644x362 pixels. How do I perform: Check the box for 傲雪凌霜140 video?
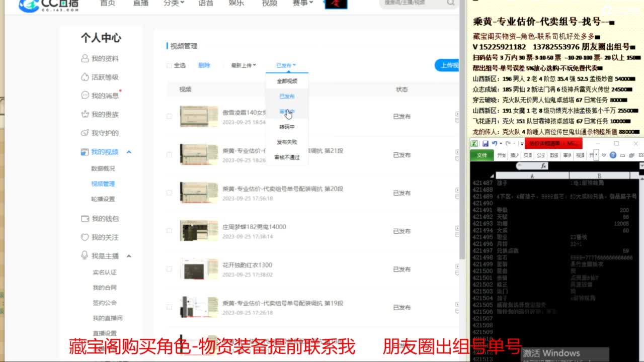click(x=169, y=116)
